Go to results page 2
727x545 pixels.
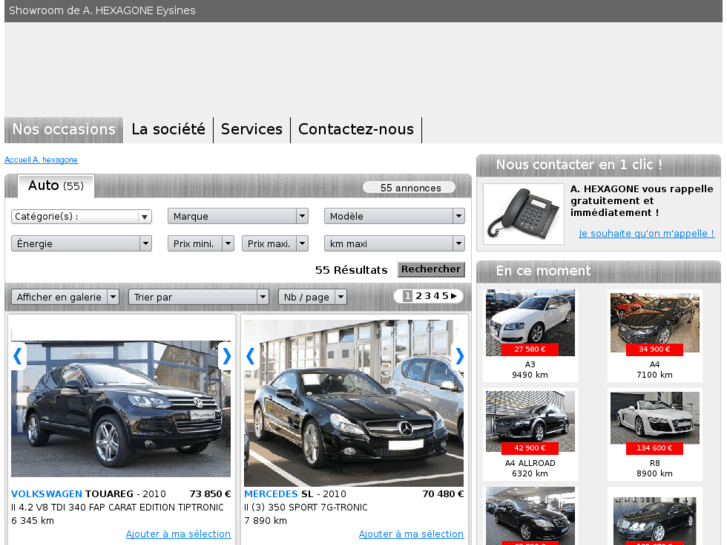pyautogui.click(x=419, y=295)
